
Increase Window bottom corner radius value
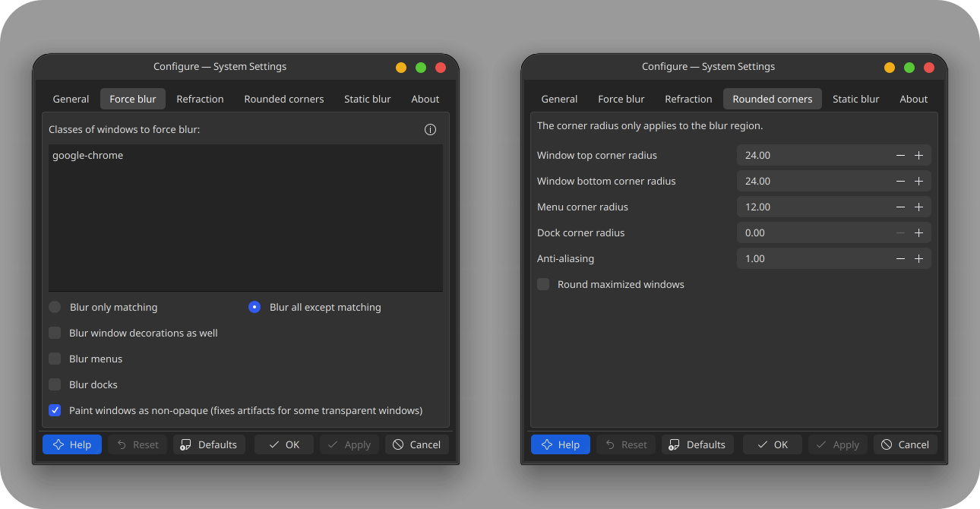(x=918, y=181)
